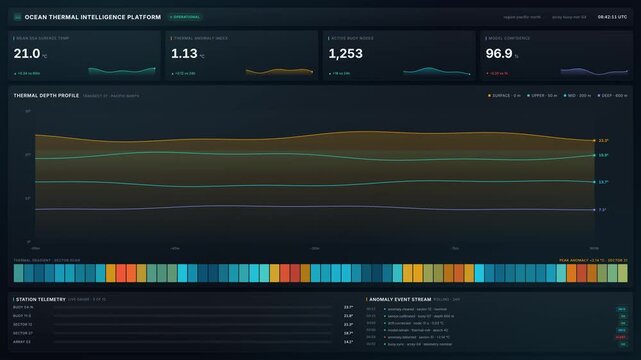Click the platform logo icon beside the title
Screen dimensions: 641x360
pyautogui.click(x=17, y=17)
